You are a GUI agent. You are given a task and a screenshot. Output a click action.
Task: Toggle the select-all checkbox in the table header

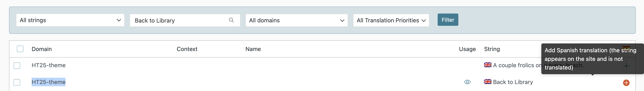tap(20, 49)
